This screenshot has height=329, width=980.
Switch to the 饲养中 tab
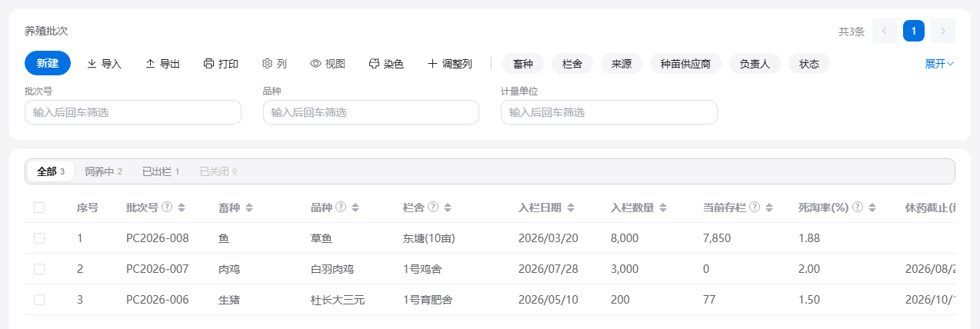(x=104, y=171)
